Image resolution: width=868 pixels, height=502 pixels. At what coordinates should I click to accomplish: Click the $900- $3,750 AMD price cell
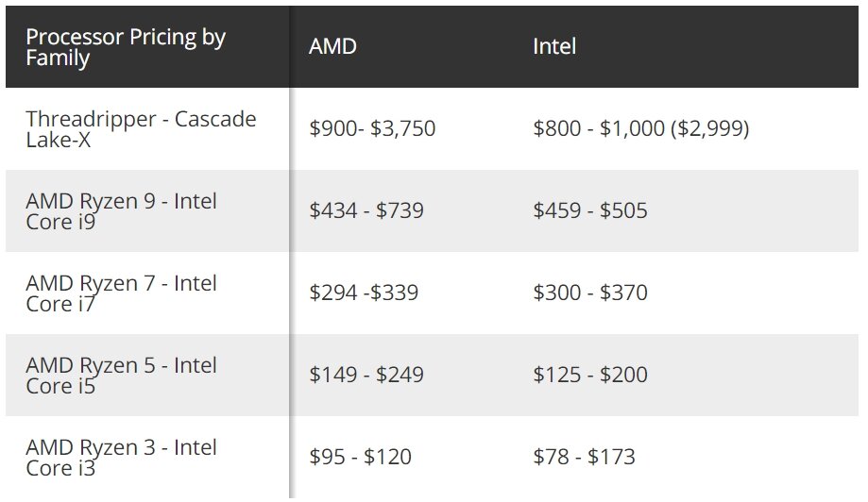tap(372, 128)
